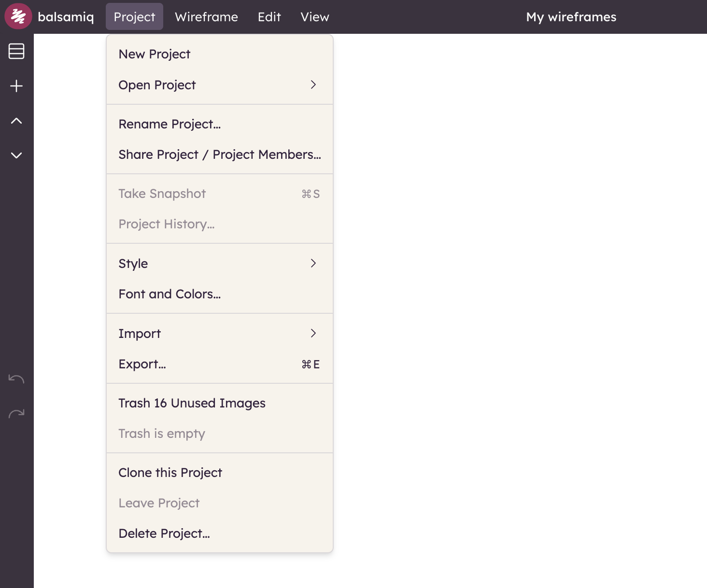Click the Balsamiq logo icon
The width and height of the screenshot is (707, 588).
click(18, 16)
